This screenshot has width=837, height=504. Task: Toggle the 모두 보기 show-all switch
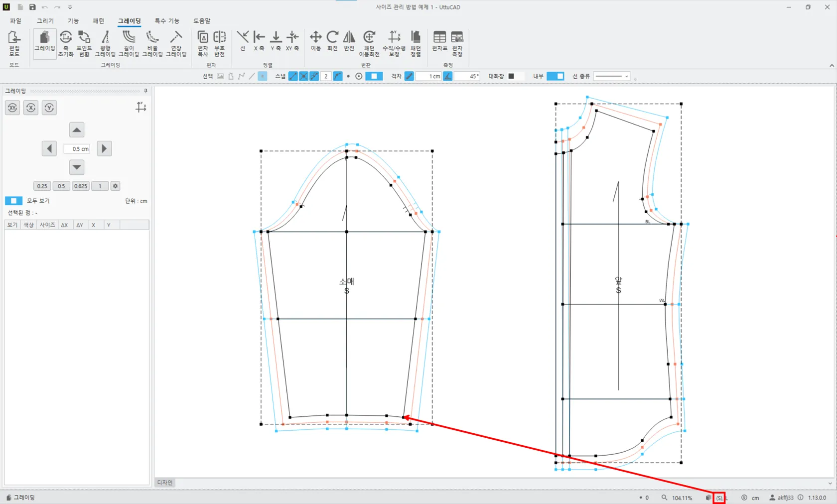point(13,201)
